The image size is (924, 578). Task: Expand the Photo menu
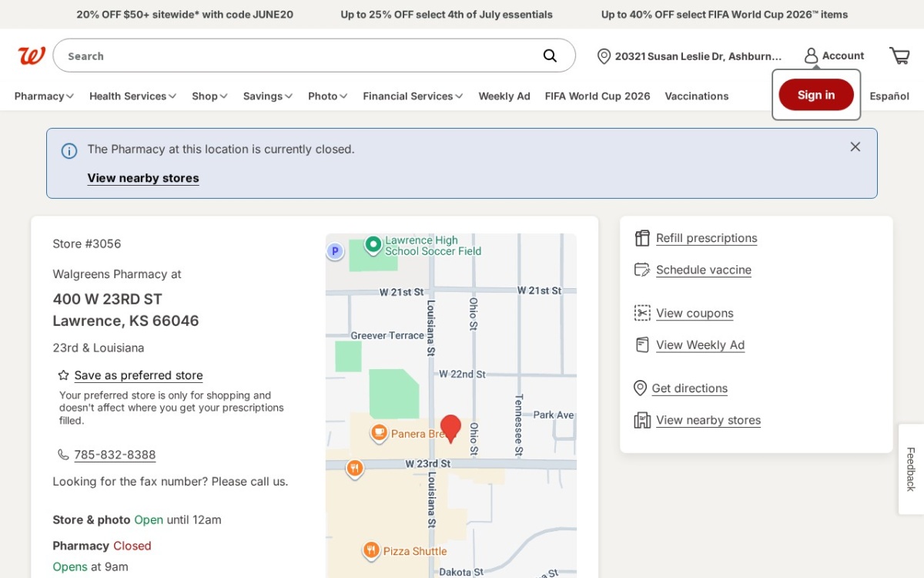pos(327,96)
